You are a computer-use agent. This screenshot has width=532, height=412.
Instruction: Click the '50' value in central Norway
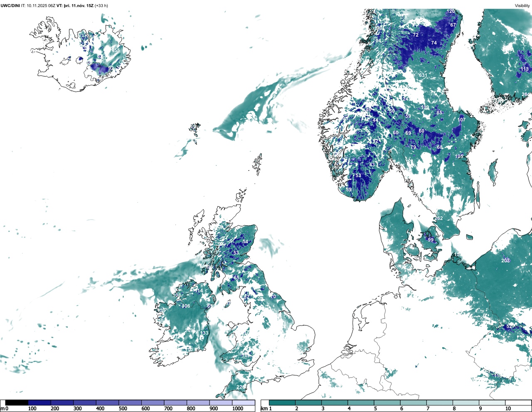coord(392,111)
